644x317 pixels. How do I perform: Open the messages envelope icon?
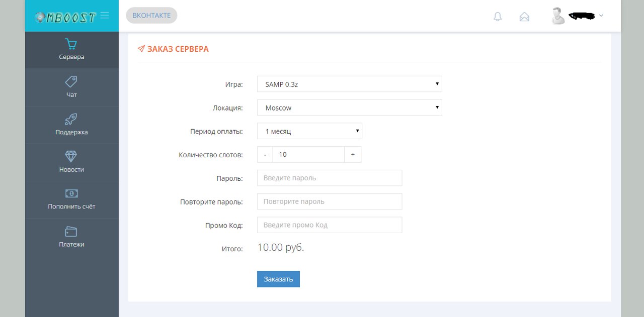(524, 17)
